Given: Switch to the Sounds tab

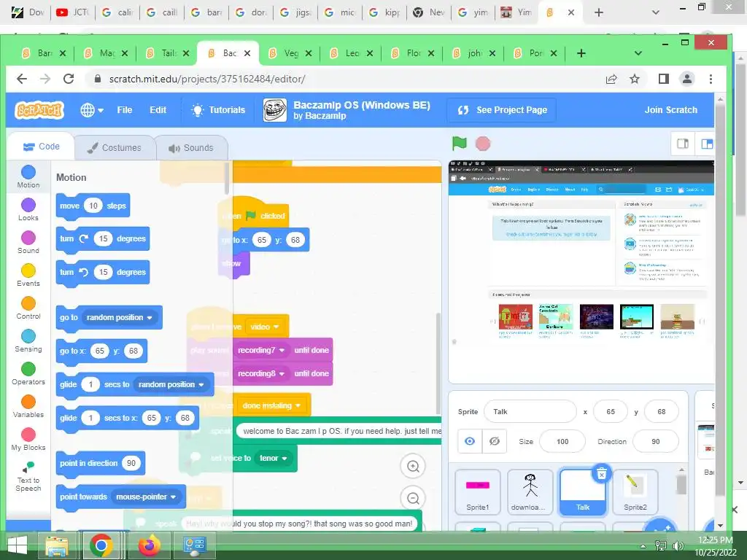Looking at the screenshot, I should pos(191,147).
